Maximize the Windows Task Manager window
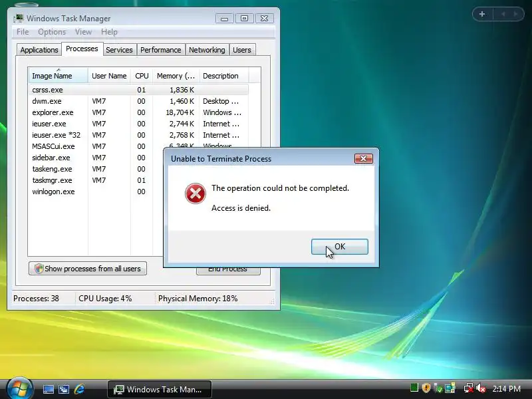 [x=244, y=19]
